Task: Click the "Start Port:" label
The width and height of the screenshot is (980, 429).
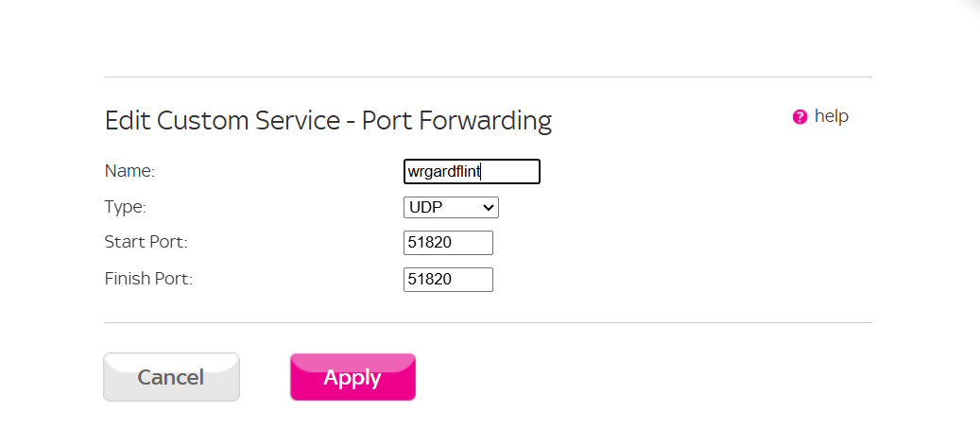Action: pos(146,243)
